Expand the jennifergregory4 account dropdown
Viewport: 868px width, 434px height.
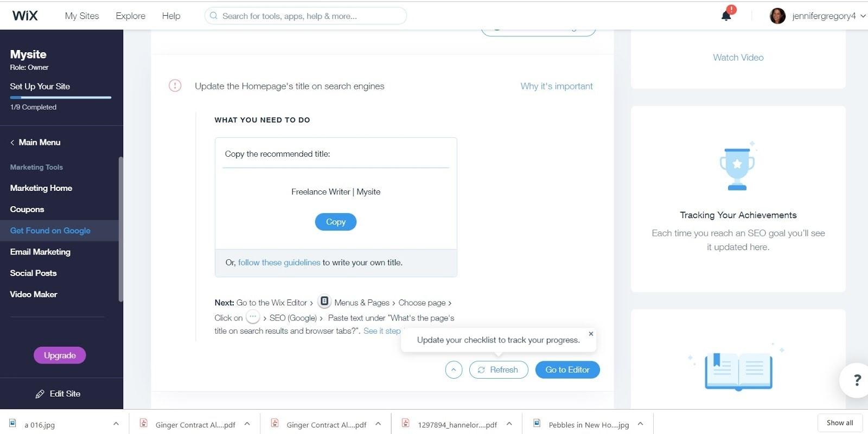pos(863,16)
